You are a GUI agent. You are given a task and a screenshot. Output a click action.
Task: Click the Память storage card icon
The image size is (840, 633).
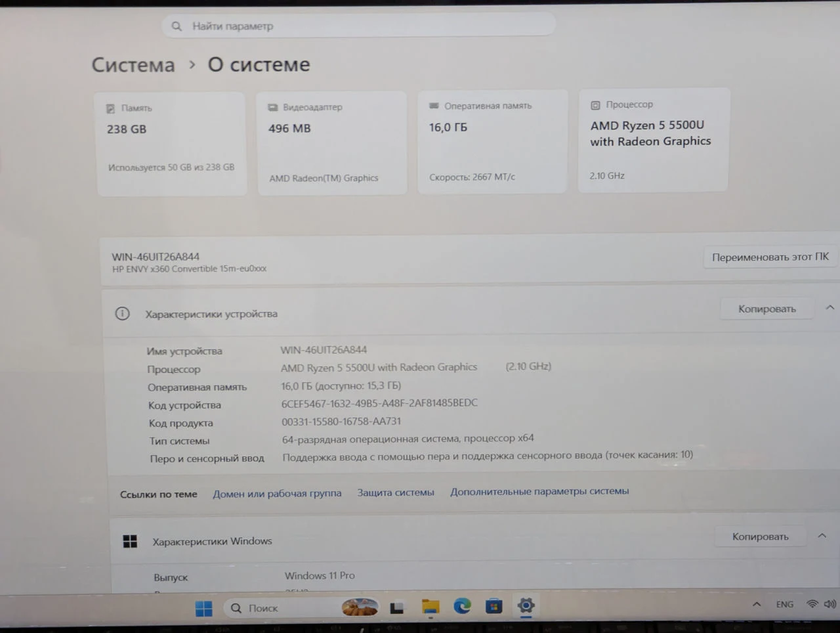(x=110, y=108)
